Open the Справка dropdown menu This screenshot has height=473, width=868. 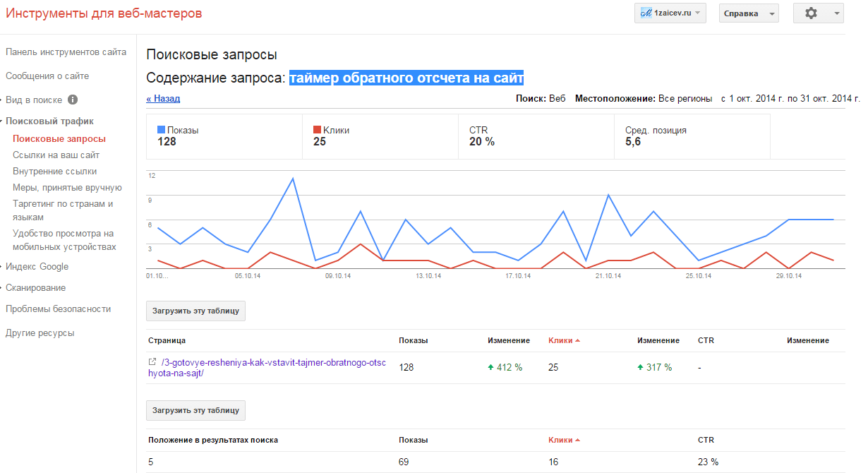tap(748, 13)
